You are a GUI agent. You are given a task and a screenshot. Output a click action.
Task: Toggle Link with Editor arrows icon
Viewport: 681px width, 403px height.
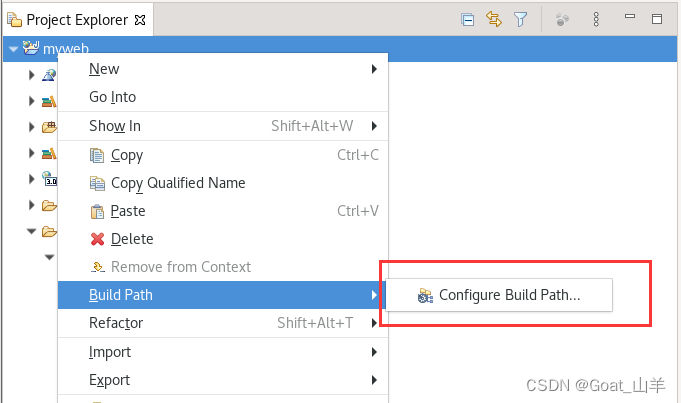coord(494,20)
